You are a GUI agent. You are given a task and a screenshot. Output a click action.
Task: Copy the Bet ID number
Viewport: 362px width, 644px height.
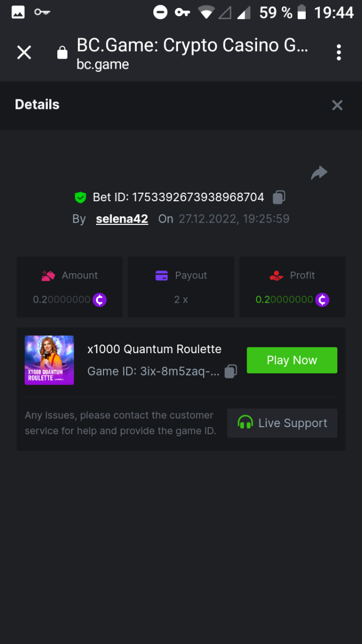tap(279, 197)
